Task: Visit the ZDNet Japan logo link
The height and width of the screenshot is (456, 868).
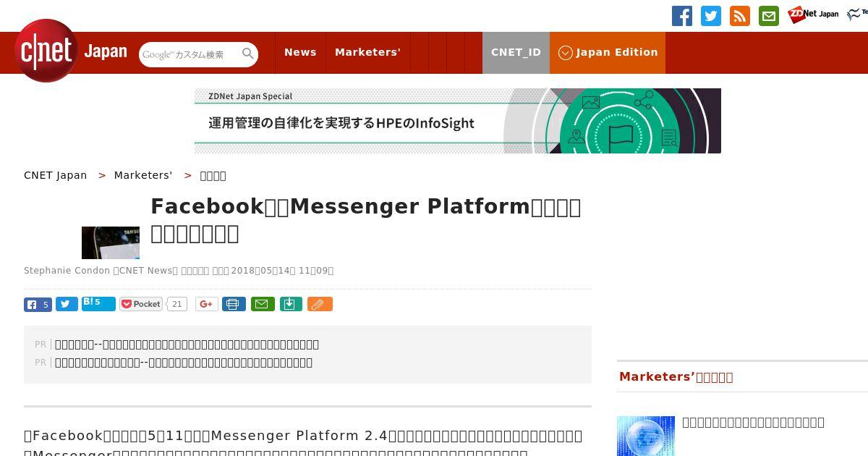Action: [x=813, y=14]
